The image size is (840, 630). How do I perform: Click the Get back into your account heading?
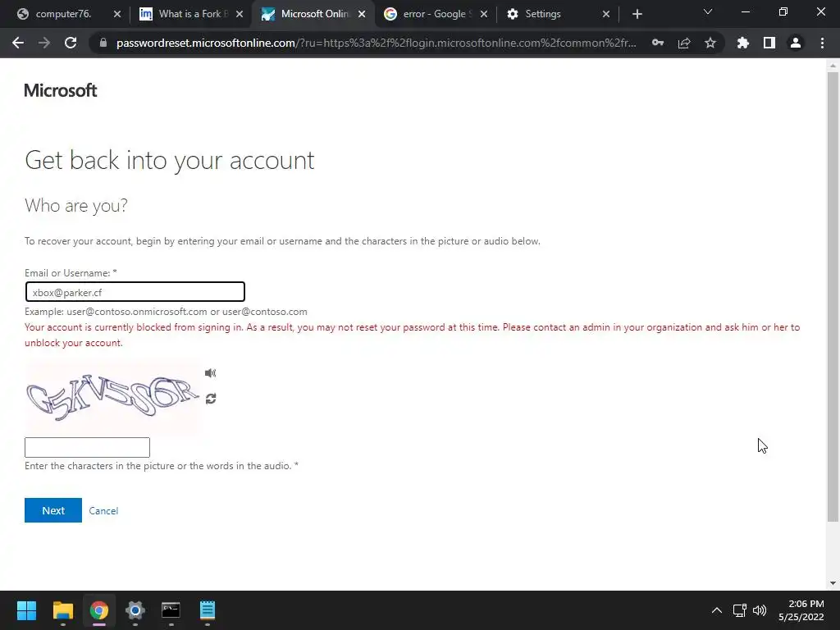[x=170, y=160]
